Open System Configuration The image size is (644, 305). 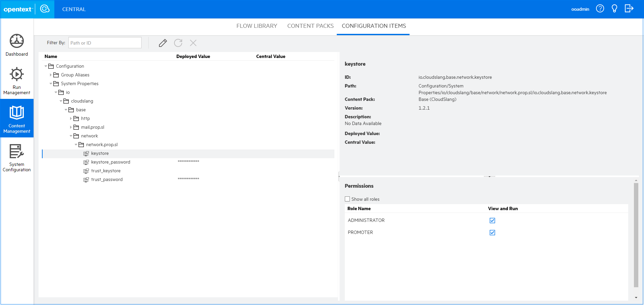tap(16, 158)
